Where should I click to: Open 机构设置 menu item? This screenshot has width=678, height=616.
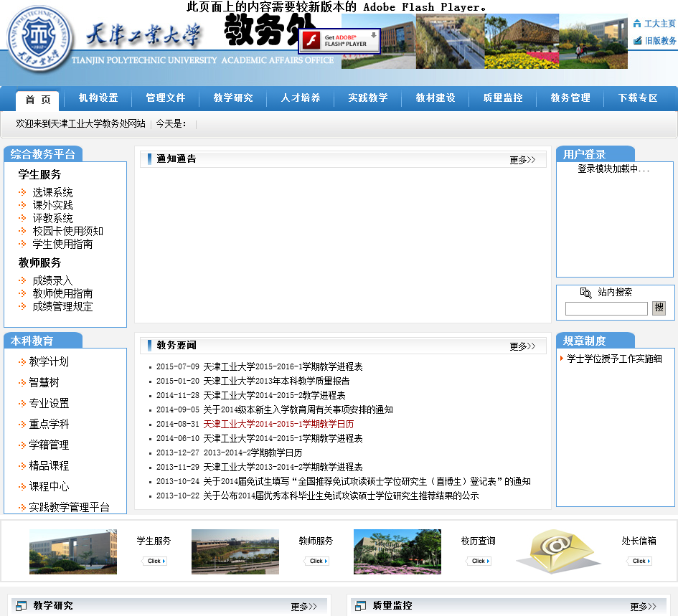[x=98, y=98]
